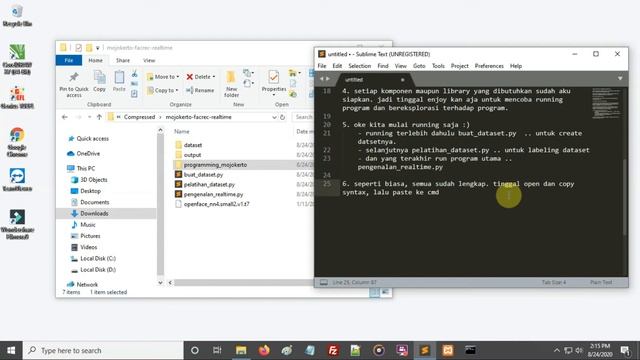This screenshot has width=640, height=360.
Task: Open Plain Text syntax selector in status bar
Action: [x=601, y=282]
